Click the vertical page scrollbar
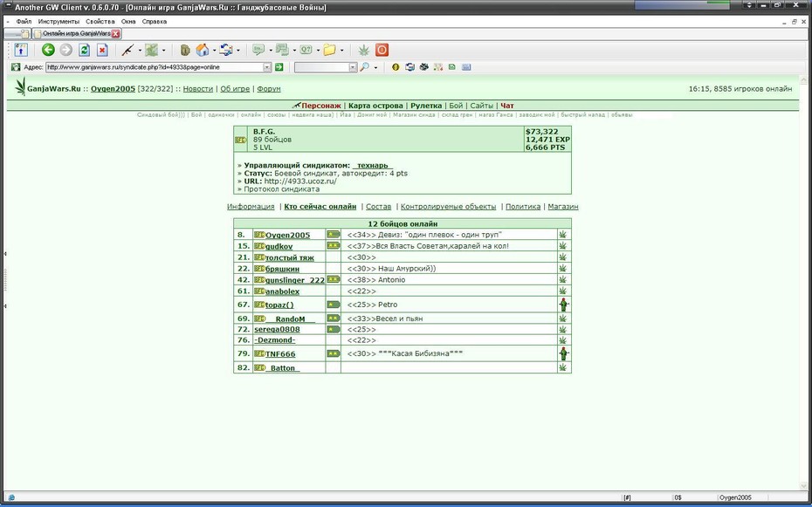This screenshot has width=812, height=507. point(804,284)
